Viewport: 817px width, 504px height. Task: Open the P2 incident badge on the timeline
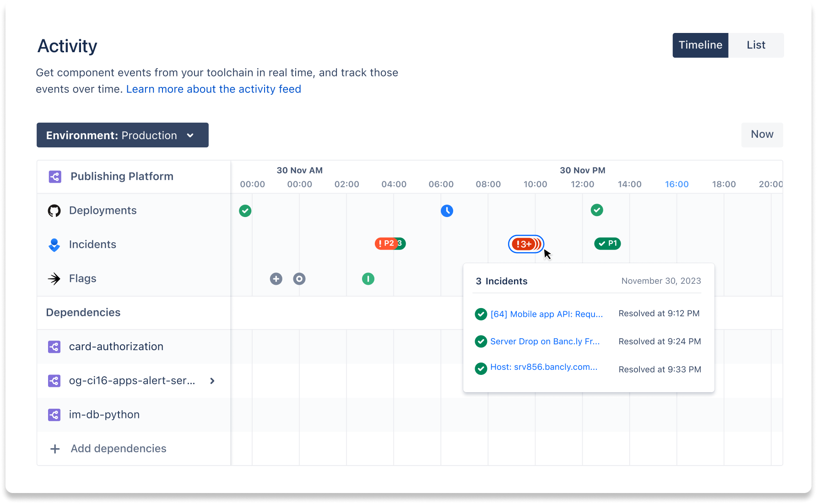(x=390, y=244)
